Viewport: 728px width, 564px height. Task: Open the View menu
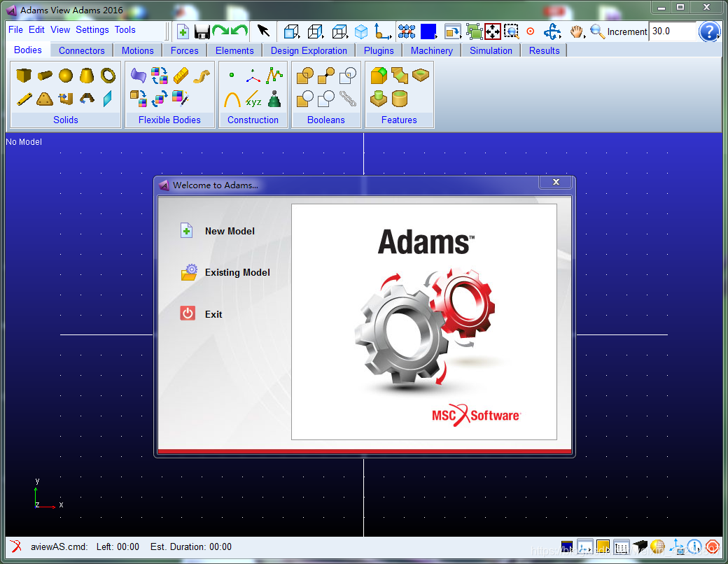click(60, 29)
